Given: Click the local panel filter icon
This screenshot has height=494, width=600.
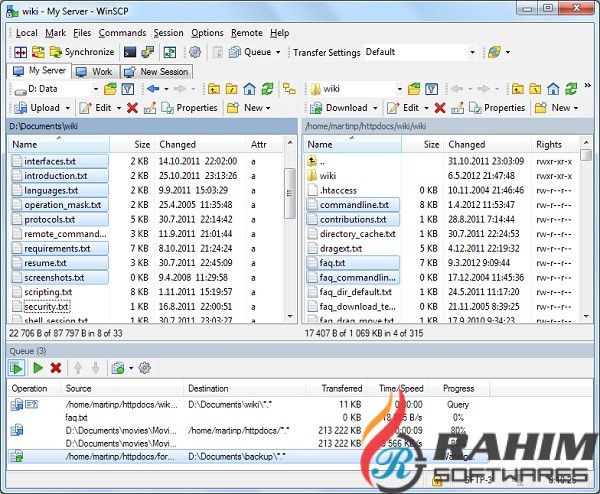Looking at the screenshot, I should [128, 89].
